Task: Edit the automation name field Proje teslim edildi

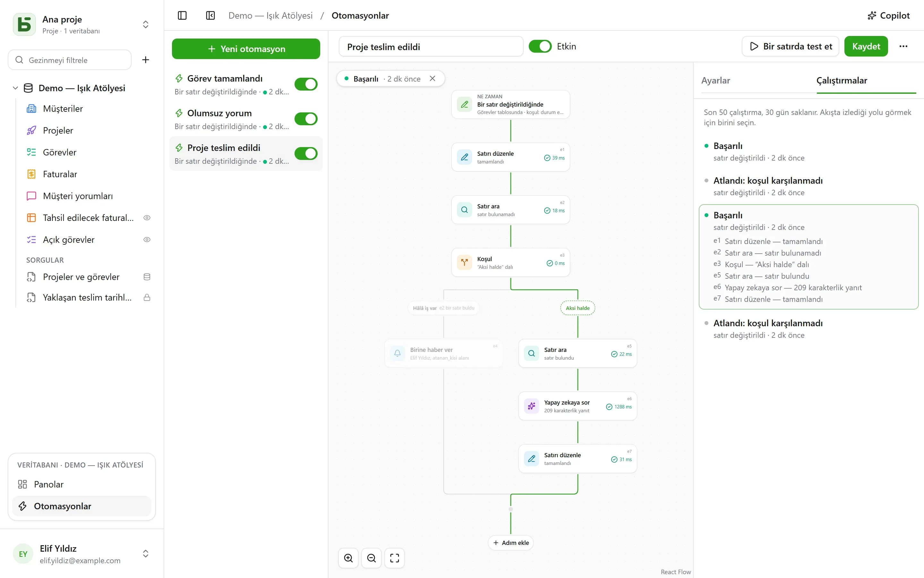Action: 431,47
